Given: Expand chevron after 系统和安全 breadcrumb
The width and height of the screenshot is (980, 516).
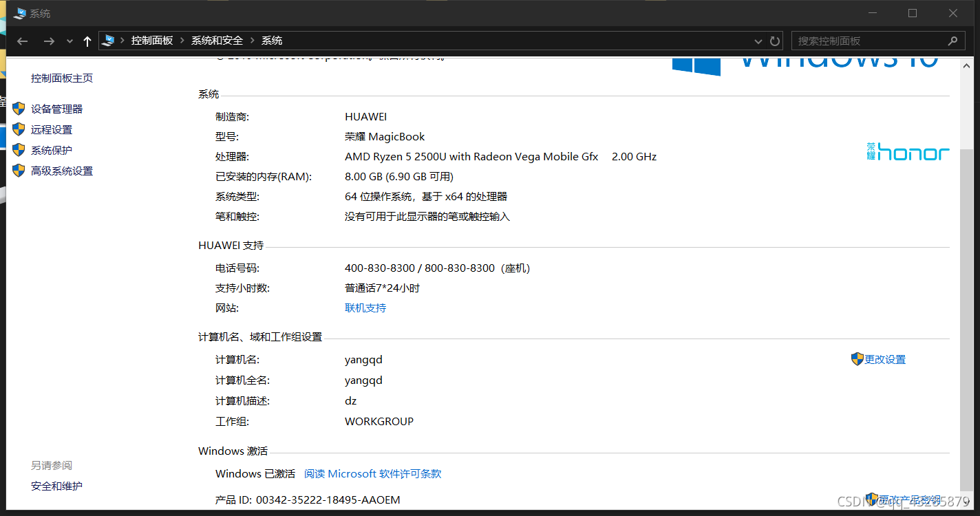Looking at the screenshot, I should click(253, 41).
